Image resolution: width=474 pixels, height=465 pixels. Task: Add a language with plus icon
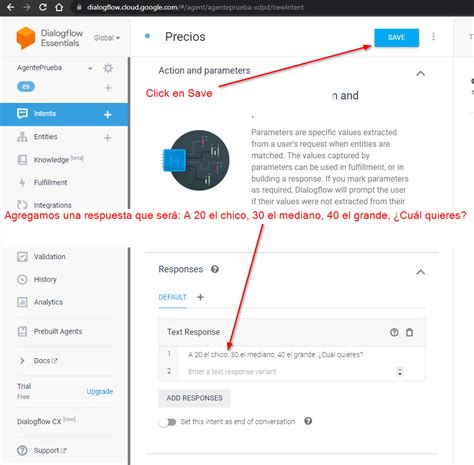(108, 88)
